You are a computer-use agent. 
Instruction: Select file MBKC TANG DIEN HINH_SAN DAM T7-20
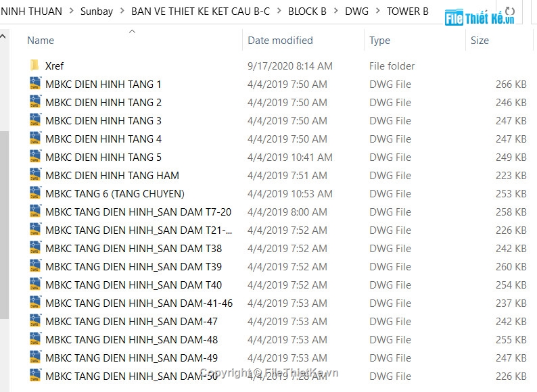(x=138, y=212)
